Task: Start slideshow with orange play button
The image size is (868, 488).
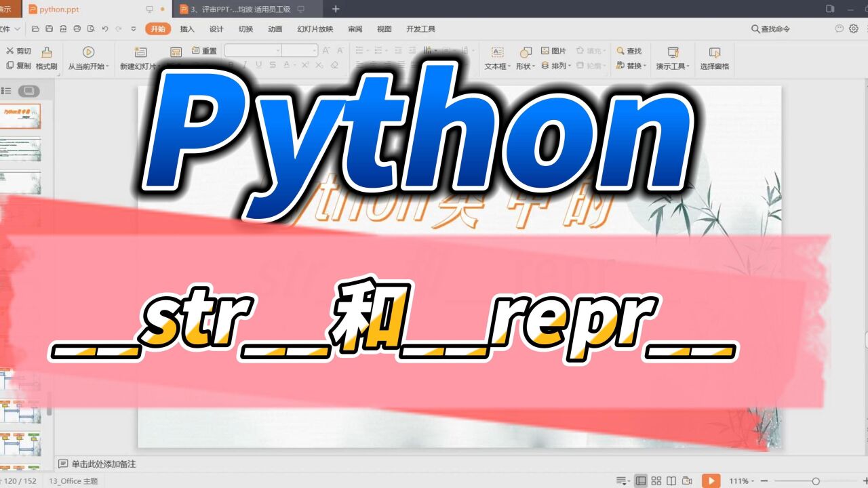Action: point(711,481)
